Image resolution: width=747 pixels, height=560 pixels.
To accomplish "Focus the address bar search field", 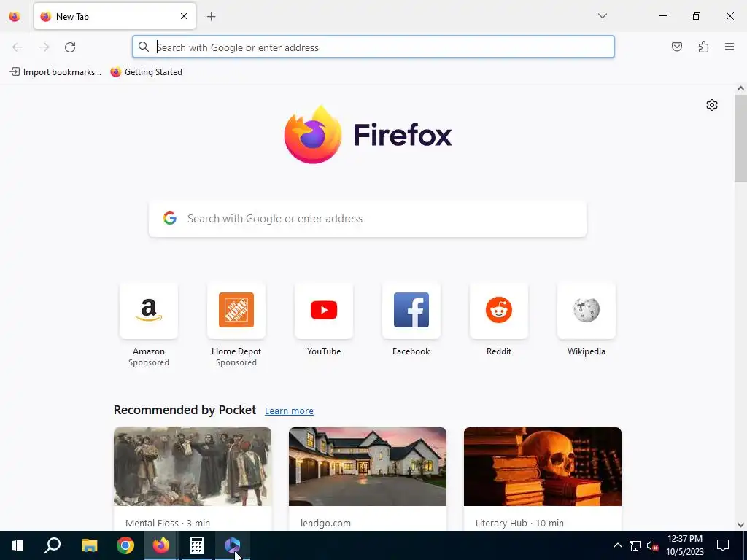I will click(x=373, y=47).
